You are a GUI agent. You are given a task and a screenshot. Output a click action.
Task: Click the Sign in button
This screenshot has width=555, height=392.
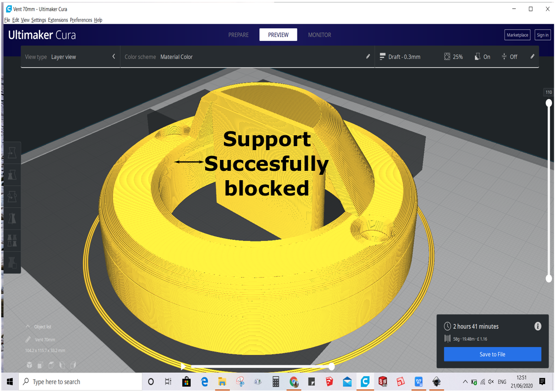(542, 35)
